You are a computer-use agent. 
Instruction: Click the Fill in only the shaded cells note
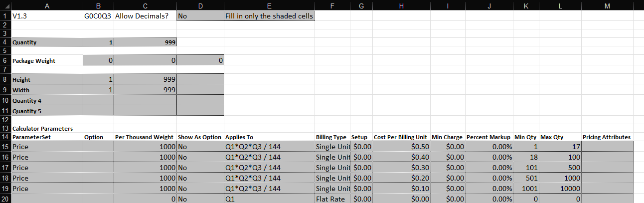270,16
